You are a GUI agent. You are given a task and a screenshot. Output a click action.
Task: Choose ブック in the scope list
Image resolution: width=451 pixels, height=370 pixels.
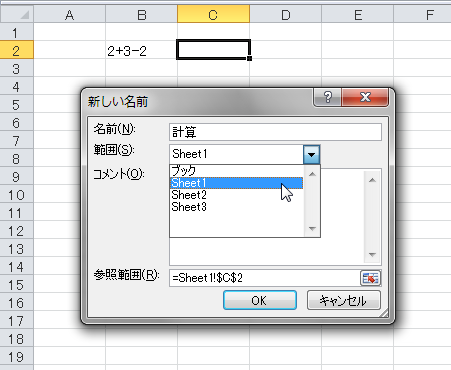tap(237, 171)
